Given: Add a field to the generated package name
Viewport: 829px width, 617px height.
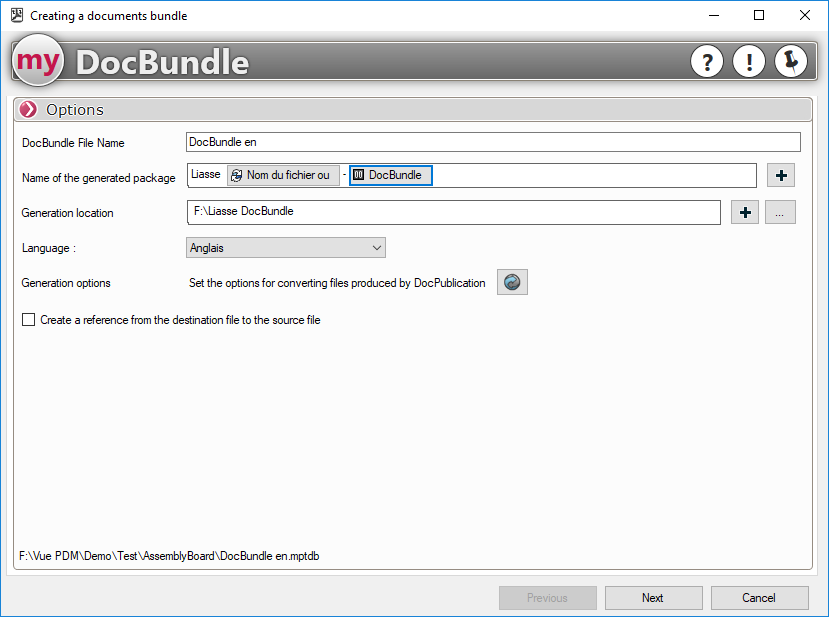Looking at the screenshot, I should 781,176.
